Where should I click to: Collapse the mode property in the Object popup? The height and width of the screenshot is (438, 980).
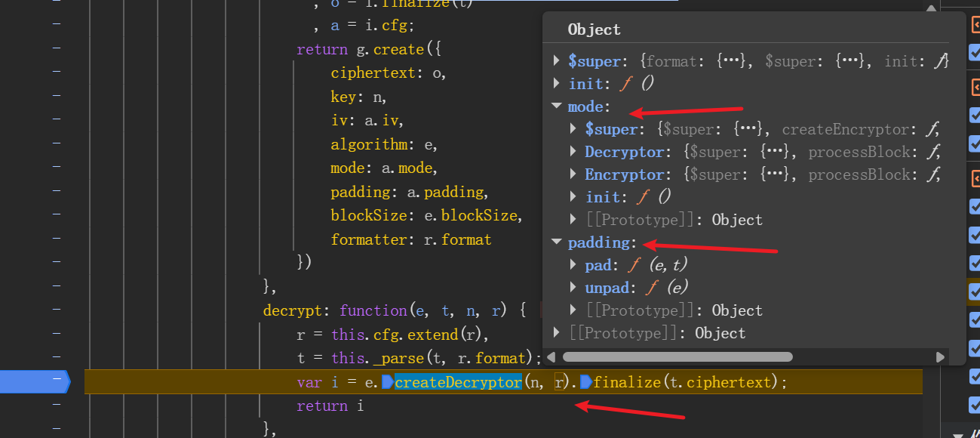pyautogui.click(x=557, y=106)
